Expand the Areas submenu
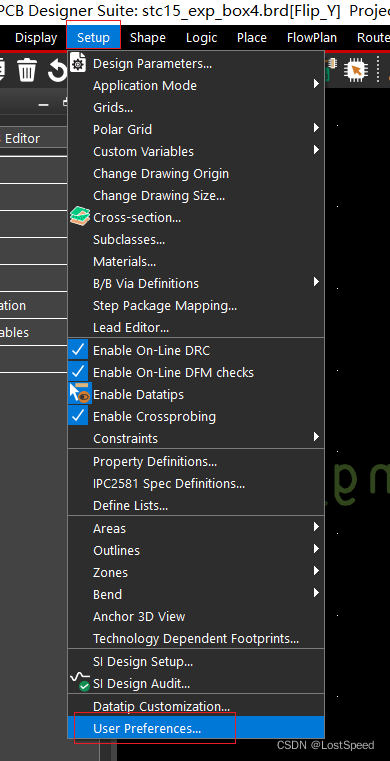 [195, 529]
